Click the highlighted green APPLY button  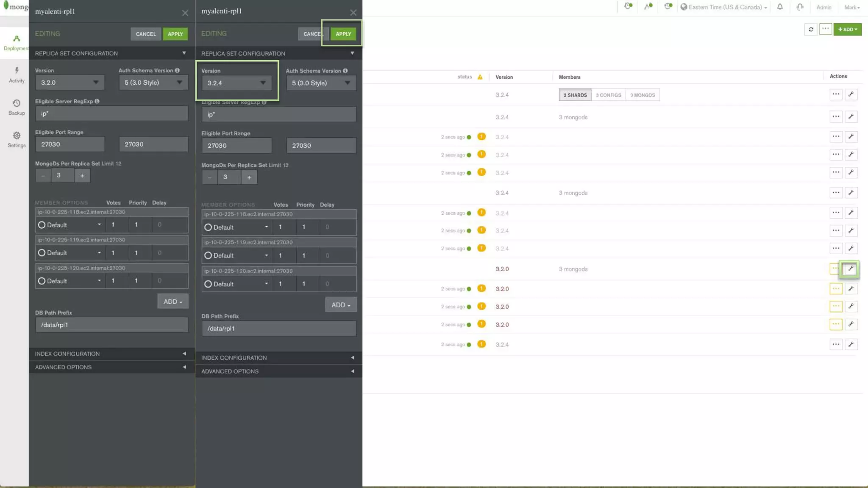click(343, 34)
